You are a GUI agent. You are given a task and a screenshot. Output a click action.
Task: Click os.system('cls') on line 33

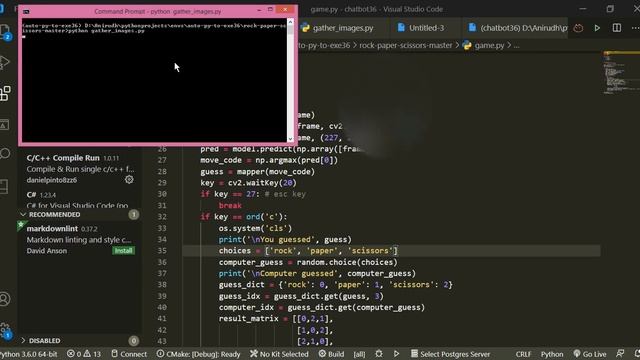[x=255, y=228]
